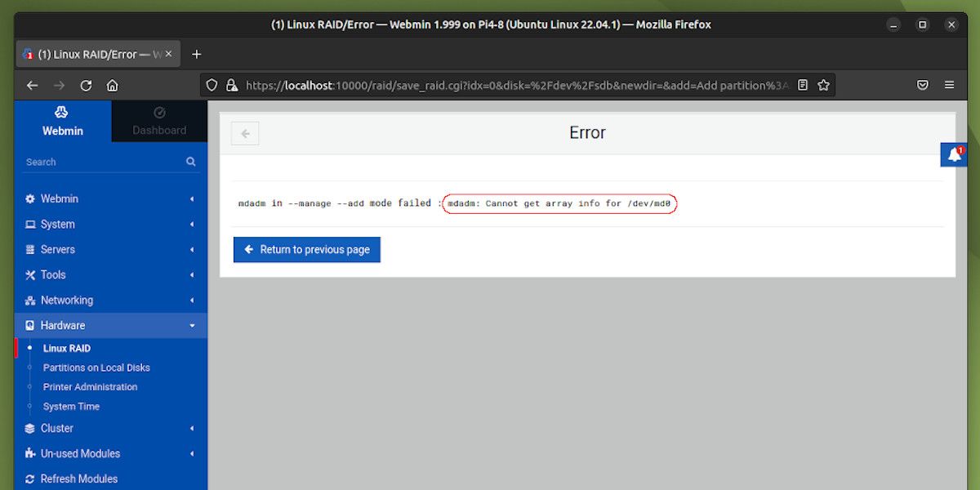This screenshot has height=490, width=980.
Task: Open Firefox application menu hamburger icon
Action: point(949,84)
